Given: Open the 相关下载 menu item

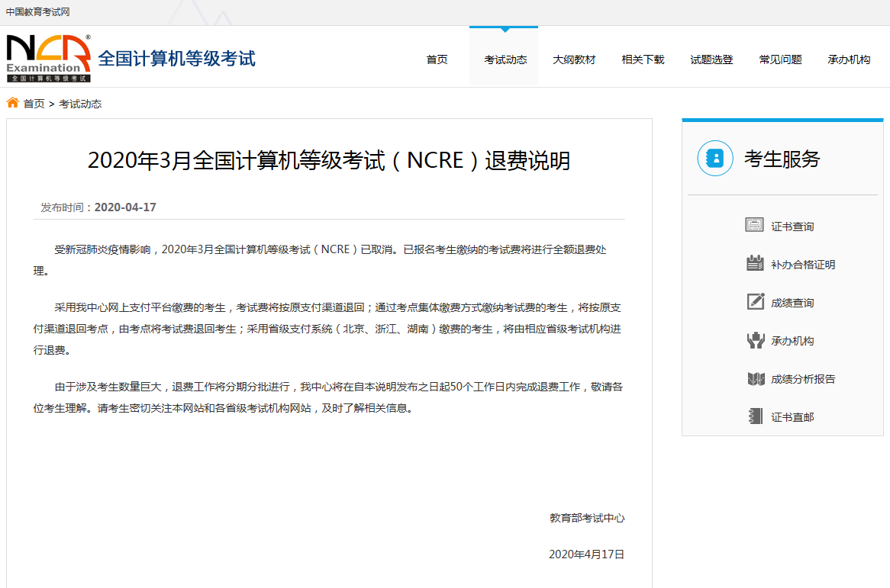Looking at the screenshot, I should click(643, 59).
